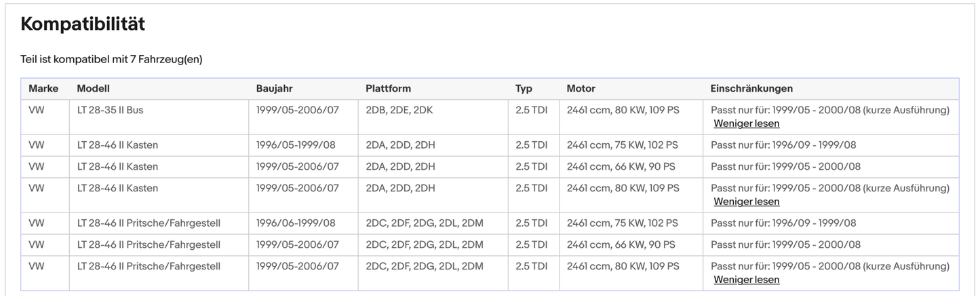Click the Baujahr column header
The image size is (980, 296).
tap(274, 89)
